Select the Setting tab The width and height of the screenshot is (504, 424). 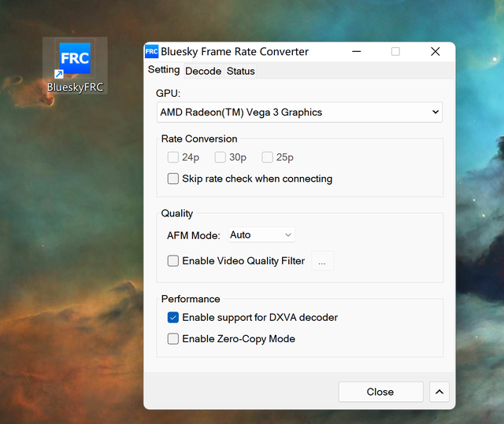click(164, 70)
